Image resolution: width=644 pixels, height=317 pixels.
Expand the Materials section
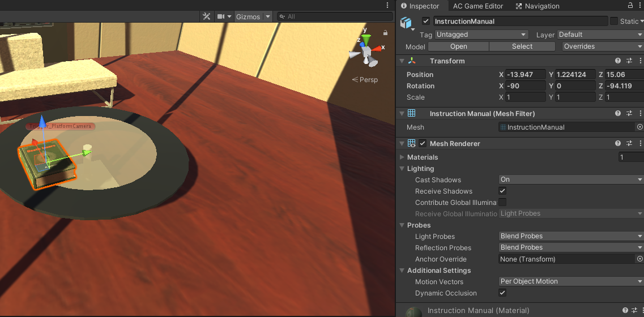click(x=402, y=157)
